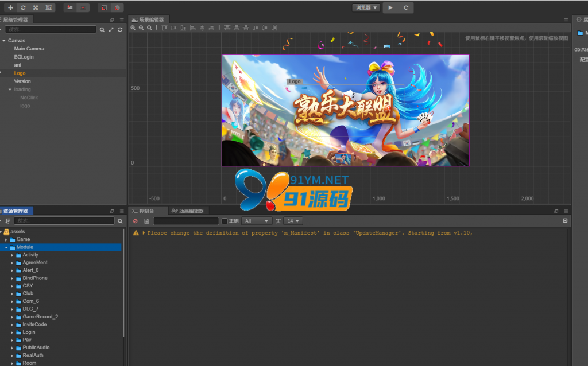Screen dimensions: 588x366
Task: Align selected nodes to top
Action: point(164,28)
